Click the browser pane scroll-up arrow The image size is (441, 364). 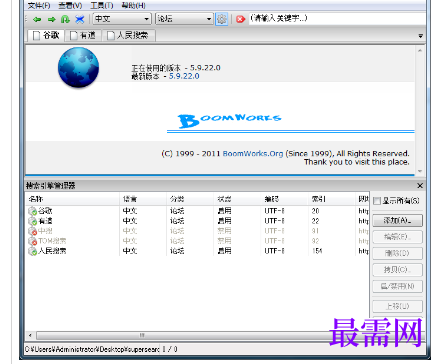(420, 50)
